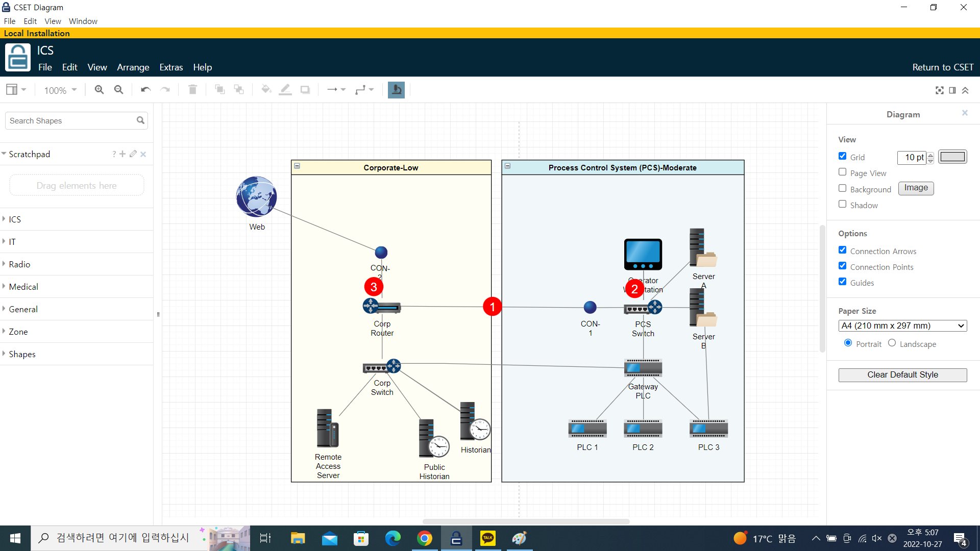Open the Extras menu
Viewport: 980px width, 551px height.
(x=171, y=67)
